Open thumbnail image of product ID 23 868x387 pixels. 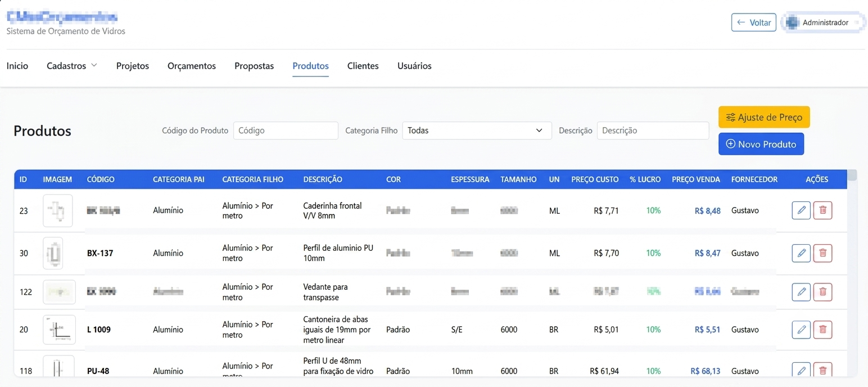(x=57, y=210)
